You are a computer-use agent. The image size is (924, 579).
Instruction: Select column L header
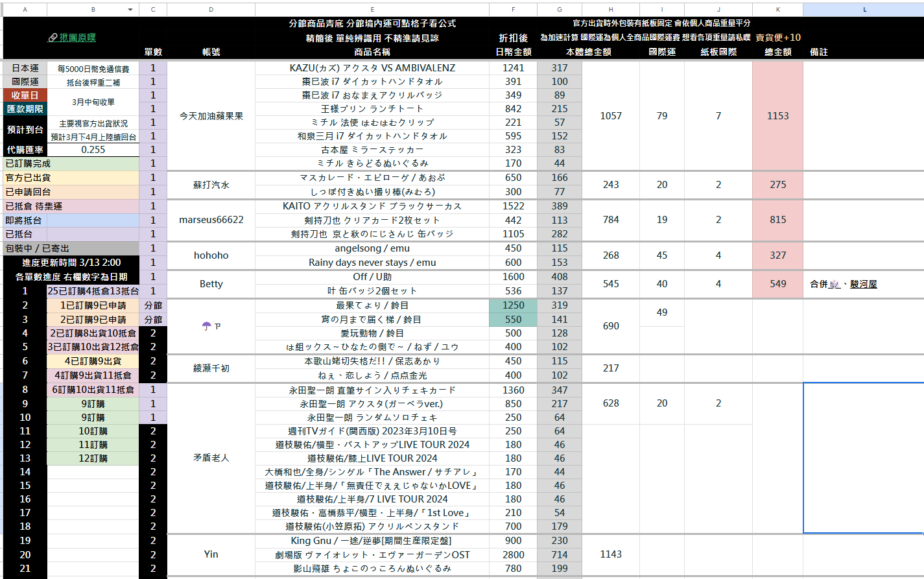(864, 10)
